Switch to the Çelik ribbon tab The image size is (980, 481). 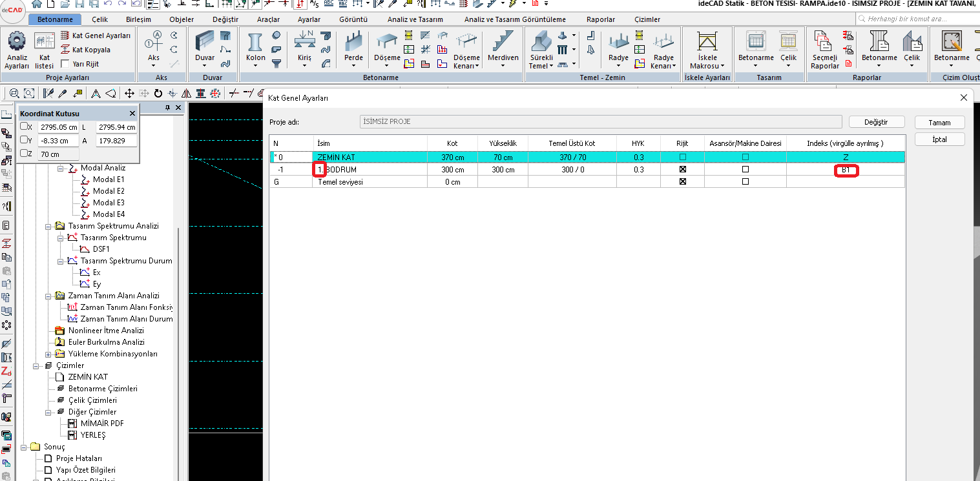click(x=99, y=19)
